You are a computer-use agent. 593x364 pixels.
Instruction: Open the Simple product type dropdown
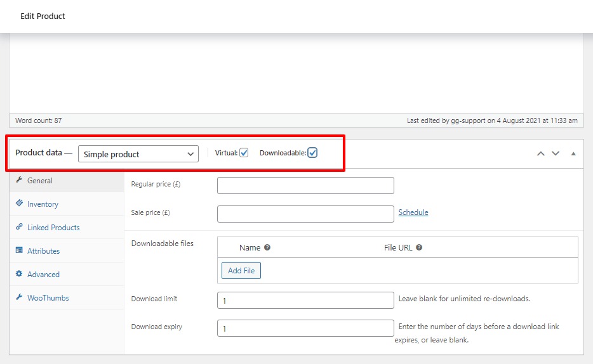[138, 153]
